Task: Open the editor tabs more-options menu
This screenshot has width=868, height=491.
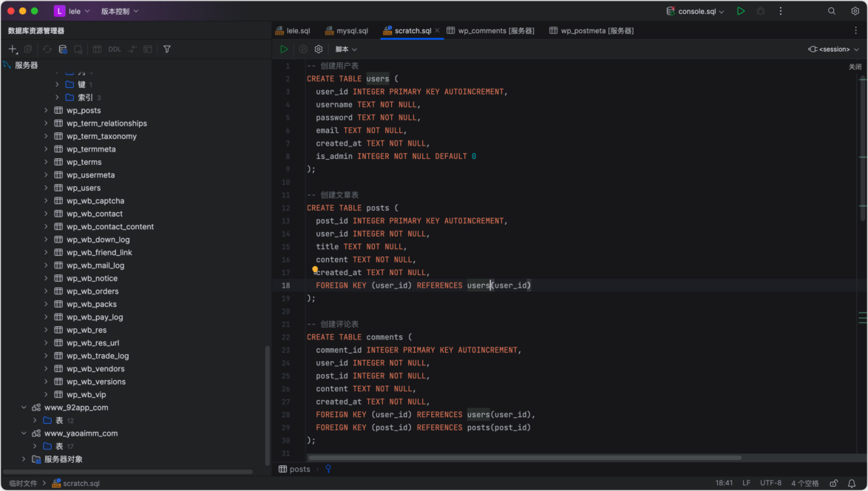Action: tap(855, 30)
